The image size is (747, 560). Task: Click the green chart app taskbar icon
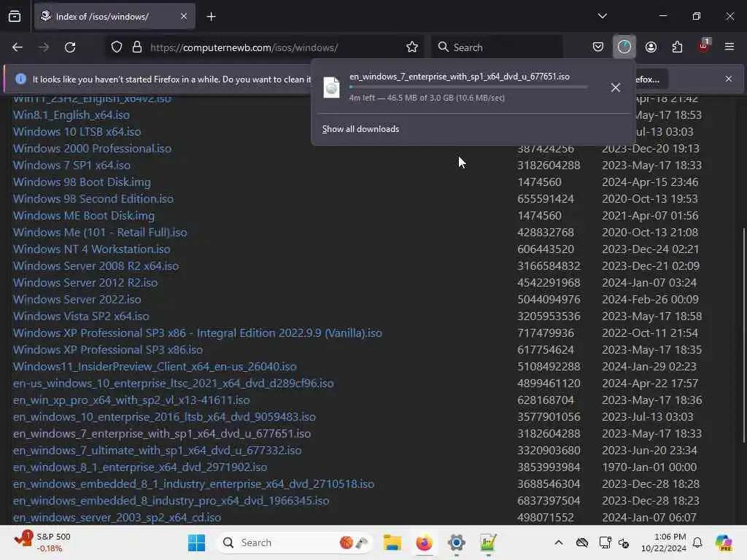click(x=488, y=542)
